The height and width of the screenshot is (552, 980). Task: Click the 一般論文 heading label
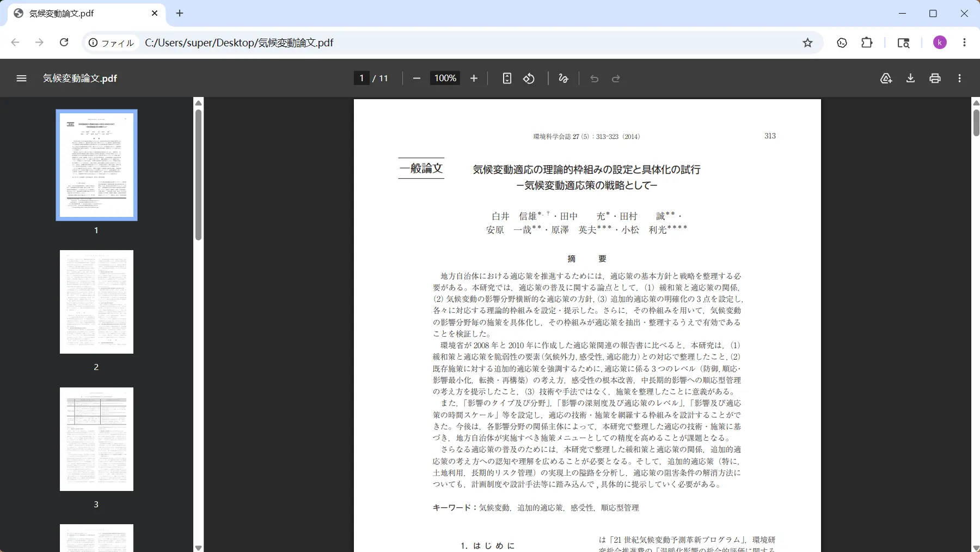[421, 168]
